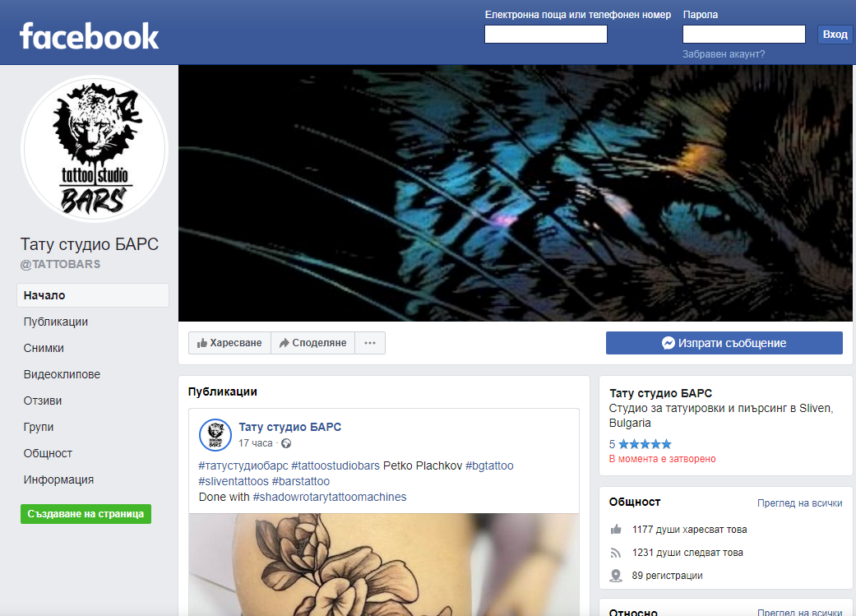This screenshot has width=856, height=616.
Task: Click the location pin registrations icon
Action: (616, 576)
